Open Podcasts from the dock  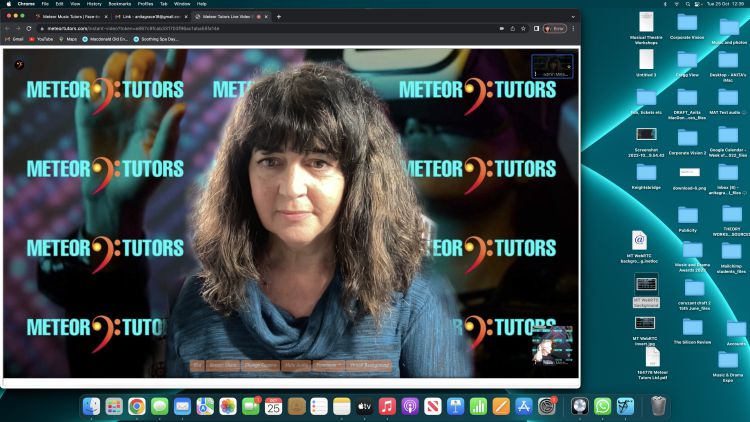coord(410,407)
